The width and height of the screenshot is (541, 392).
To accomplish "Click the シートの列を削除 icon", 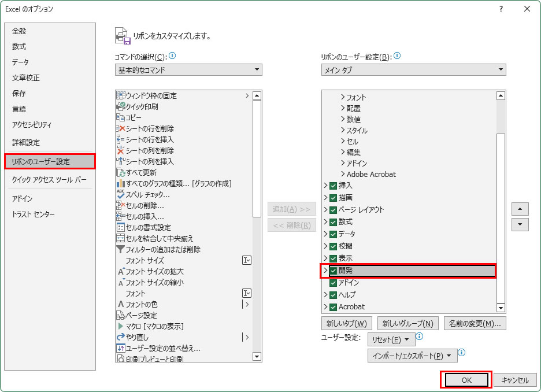I will click(x=120, y=150).
